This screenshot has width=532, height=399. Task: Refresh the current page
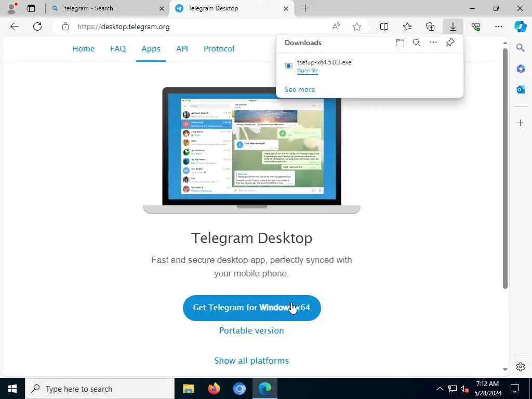click(37, 26)
